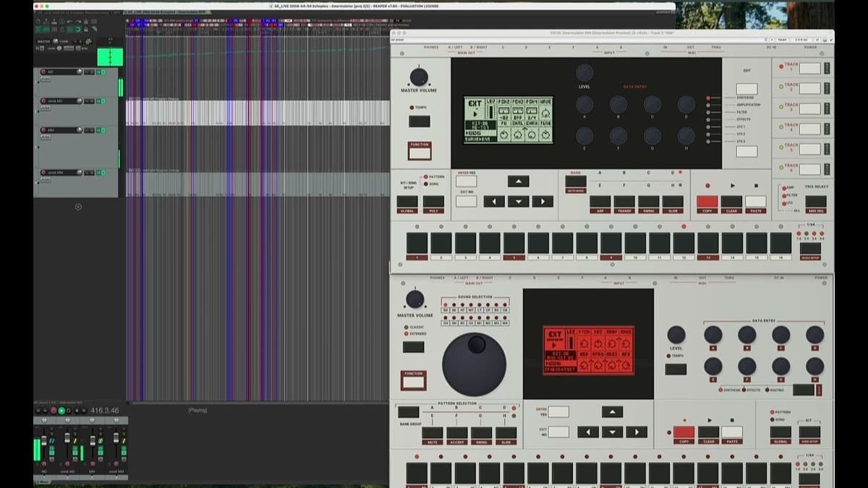Select TRACK 6 button on synth
This screenshot has height=488, width=868.
810,169
